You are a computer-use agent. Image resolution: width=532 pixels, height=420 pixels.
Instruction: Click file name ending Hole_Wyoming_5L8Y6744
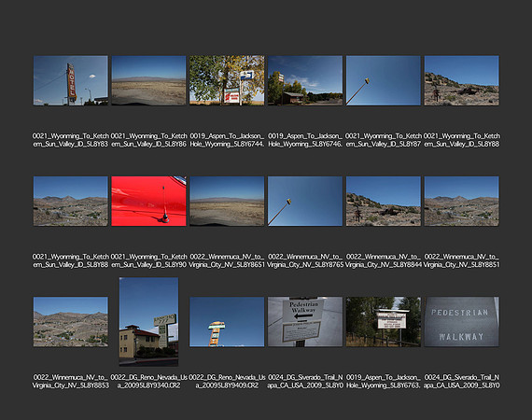(227, 140)
